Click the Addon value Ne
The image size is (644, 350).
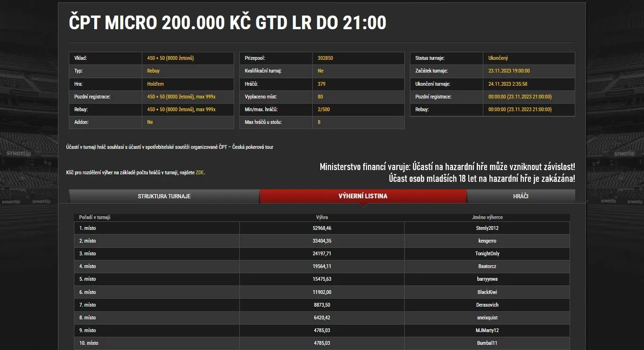pyautogui.click(x=150, y=122)
